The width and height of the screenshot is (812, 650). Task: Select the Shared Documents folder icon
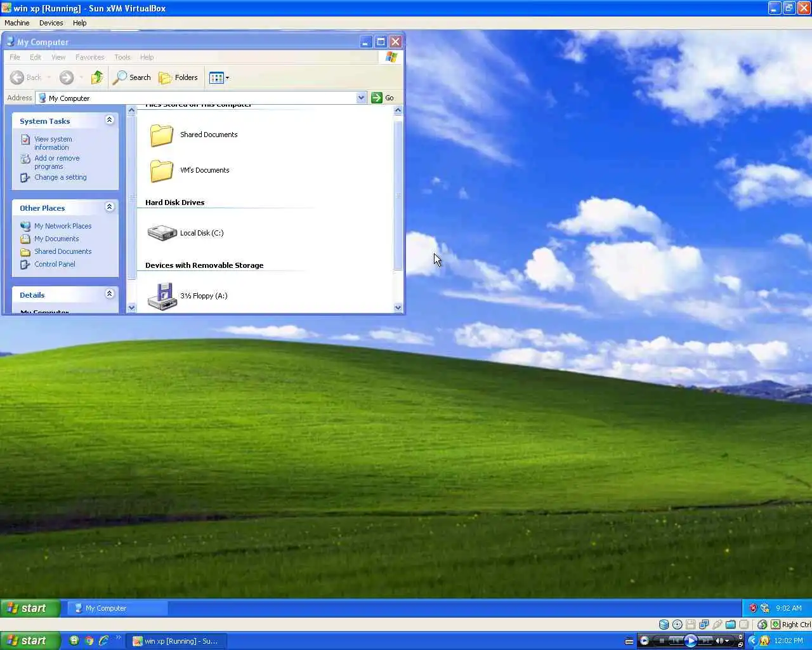click(x=162, y=135)
